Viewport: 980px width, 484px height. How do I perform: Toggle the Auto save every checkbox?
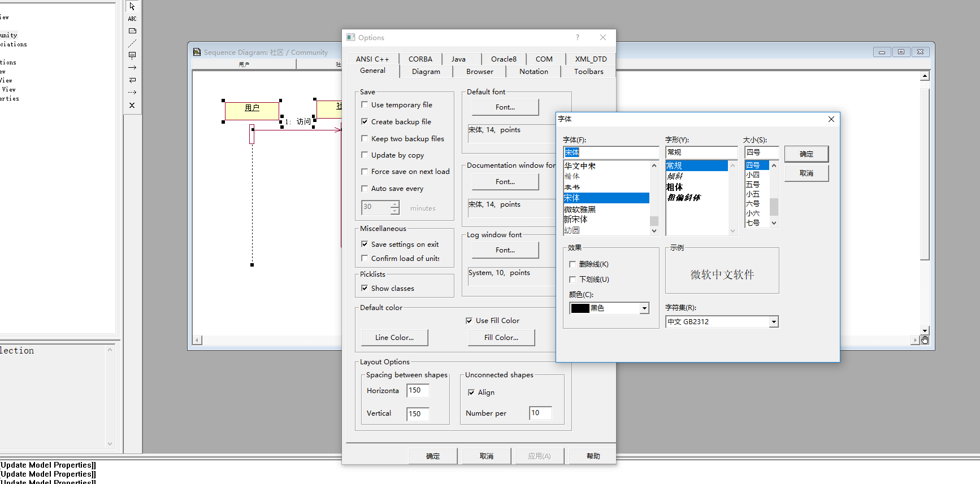[365, 189]
